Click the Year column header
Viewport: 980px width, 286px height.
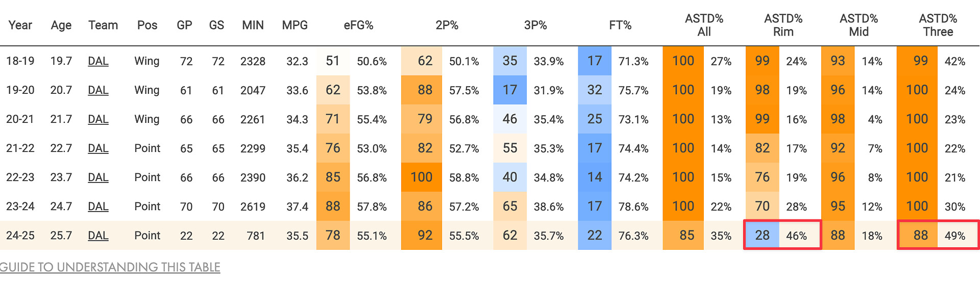(20, 25)
